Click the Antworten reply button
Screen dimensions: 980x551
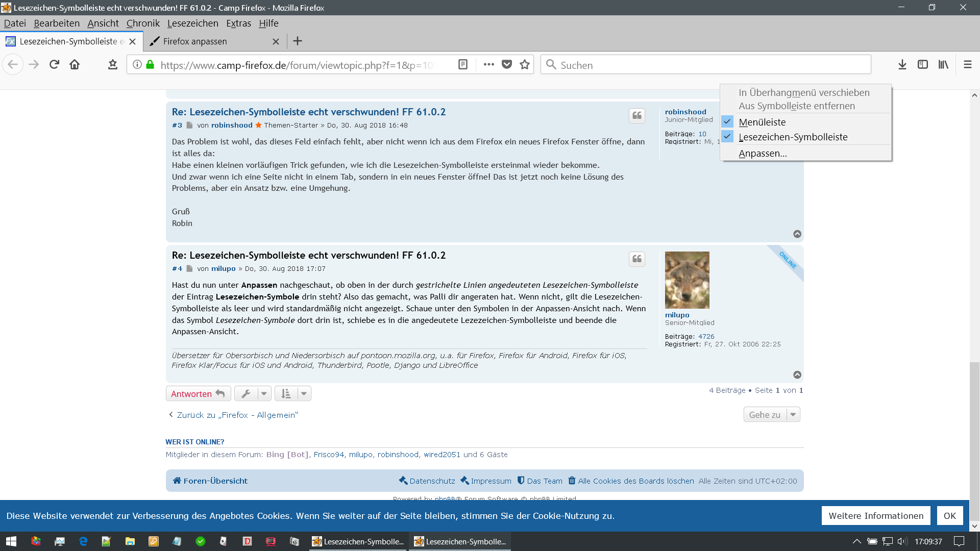198,393
